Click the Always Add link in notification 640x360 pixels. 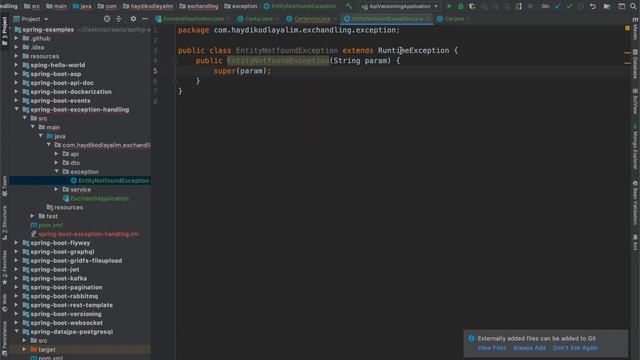pos(529,348)
